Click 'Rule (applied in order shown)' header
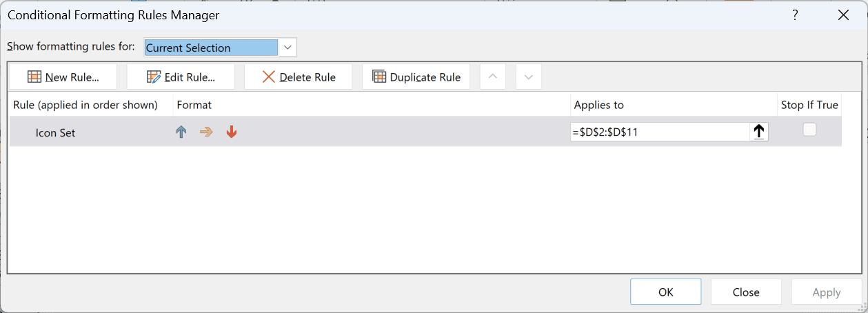Screen dimensions: 868x313 [85, 105]
